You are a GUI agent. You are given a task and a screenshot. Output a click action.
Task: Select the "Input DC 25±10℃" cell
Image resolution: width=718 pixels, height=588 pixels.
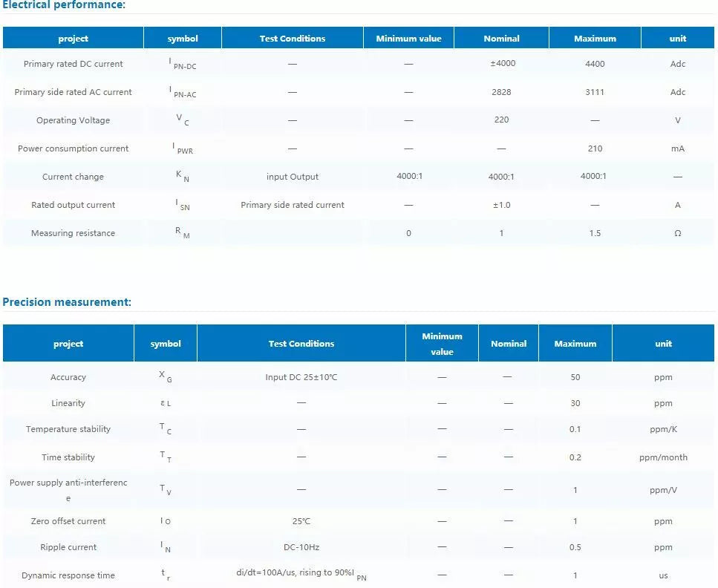pos(301,377)
